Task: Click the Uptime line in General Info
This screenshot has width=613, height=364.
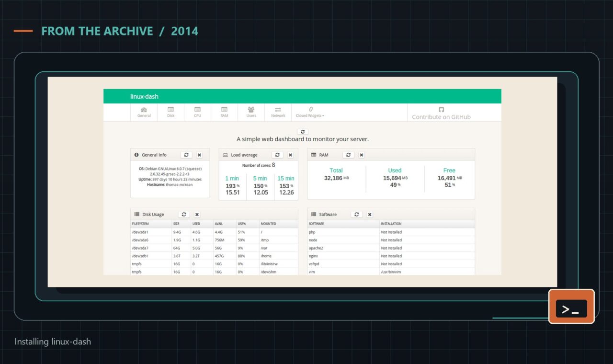Action: (170, 179)
